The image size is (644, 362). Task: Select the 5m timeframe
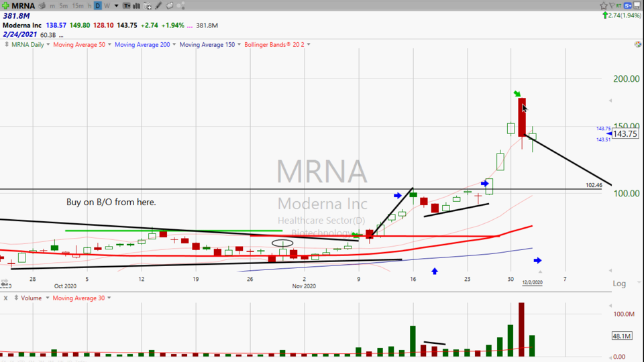[x=63, y=6]
